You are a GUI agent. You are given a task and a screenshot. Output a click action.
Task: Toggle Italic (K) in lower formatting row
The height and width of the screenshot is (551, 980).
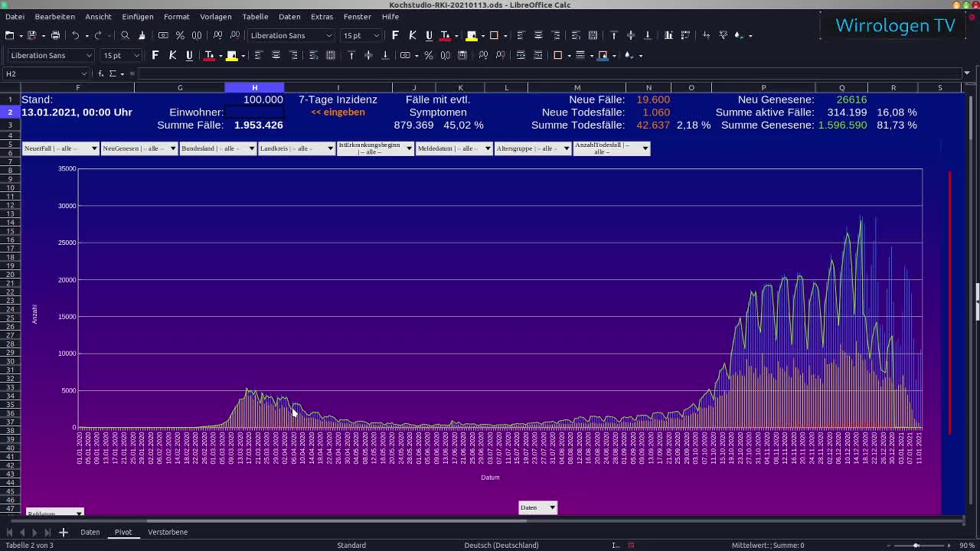click(172, 55)
